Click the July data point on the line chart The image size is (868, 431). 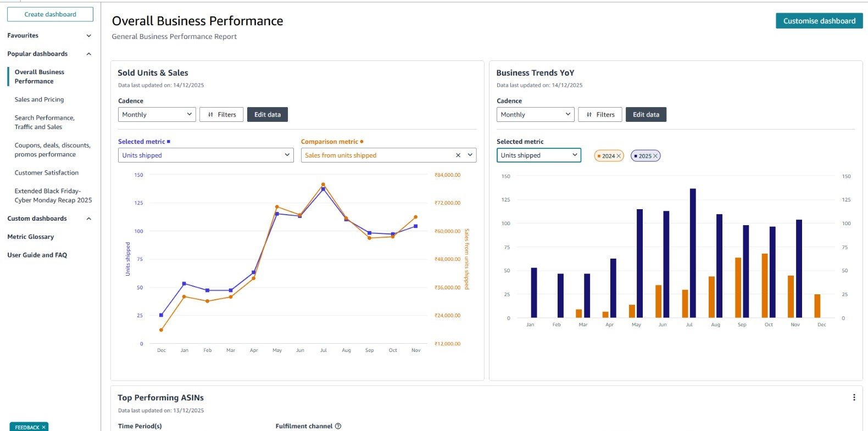coord(323,188)
